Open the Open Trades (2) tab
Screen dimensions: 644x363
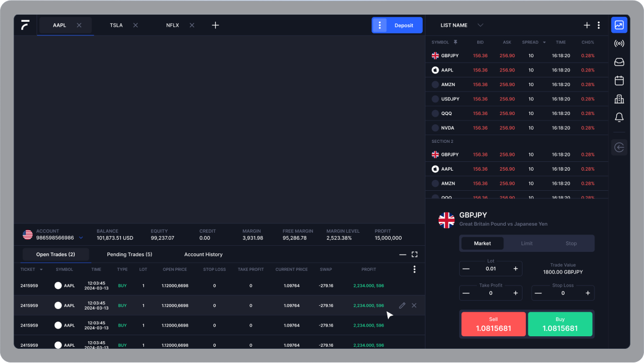[x=56, y=255]
